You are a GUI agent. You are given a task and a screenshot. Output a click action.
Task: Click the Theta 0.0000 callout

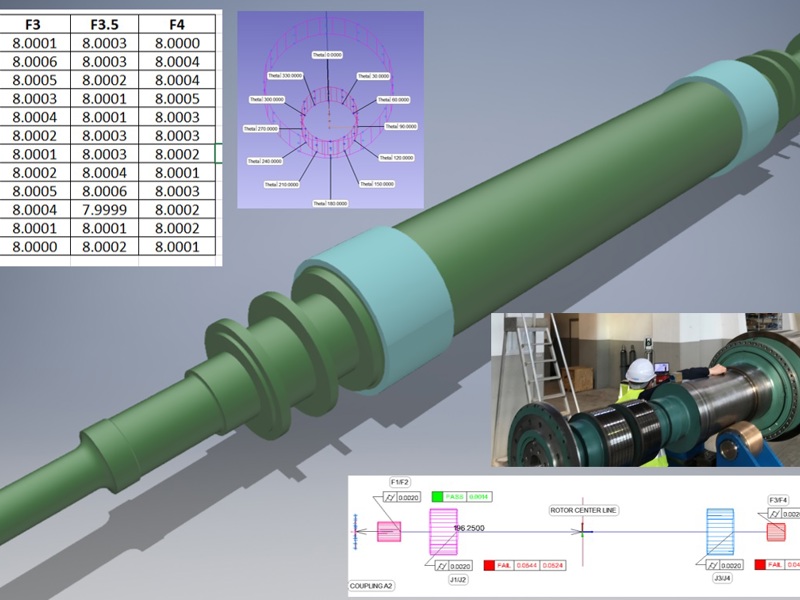point(328,53)
